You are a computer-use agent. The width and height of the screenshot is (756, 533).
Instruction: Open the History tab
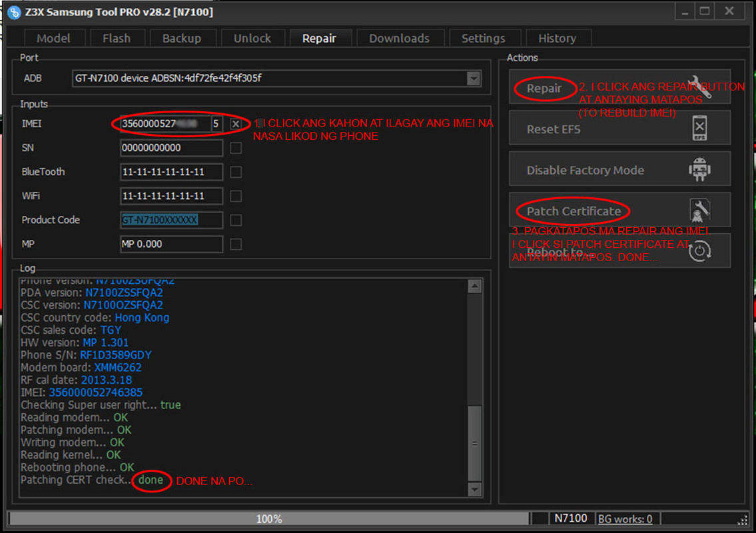tap(558, 39)
